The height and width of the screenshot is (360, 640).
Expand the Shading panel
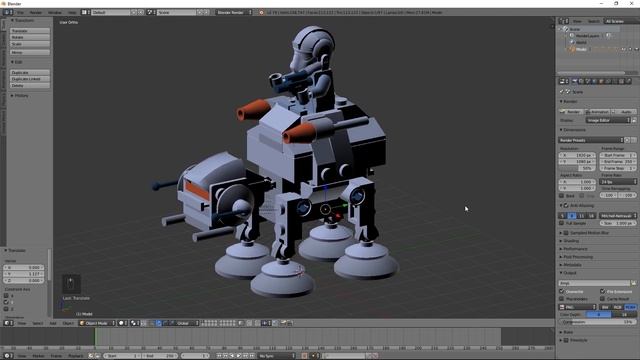[571, 241]
